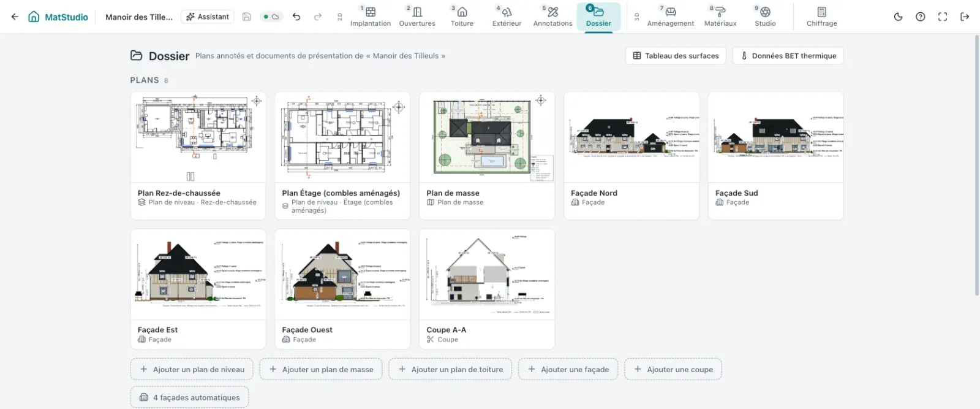Open the Plan Étage thumbnail

[x=342, y=137]
